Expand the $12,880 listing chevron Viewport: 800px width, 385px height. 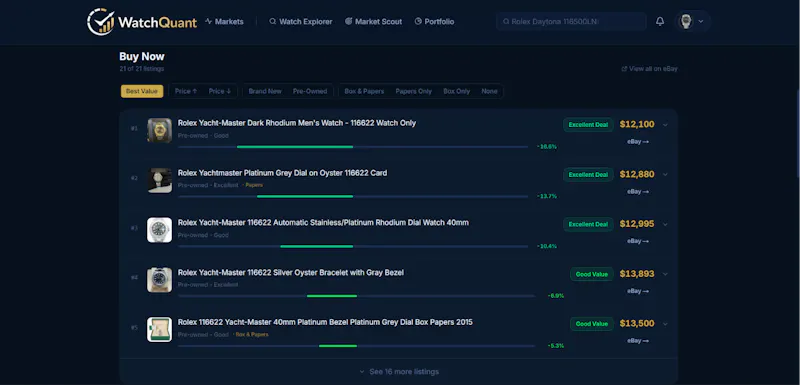(x=665, y=174)
